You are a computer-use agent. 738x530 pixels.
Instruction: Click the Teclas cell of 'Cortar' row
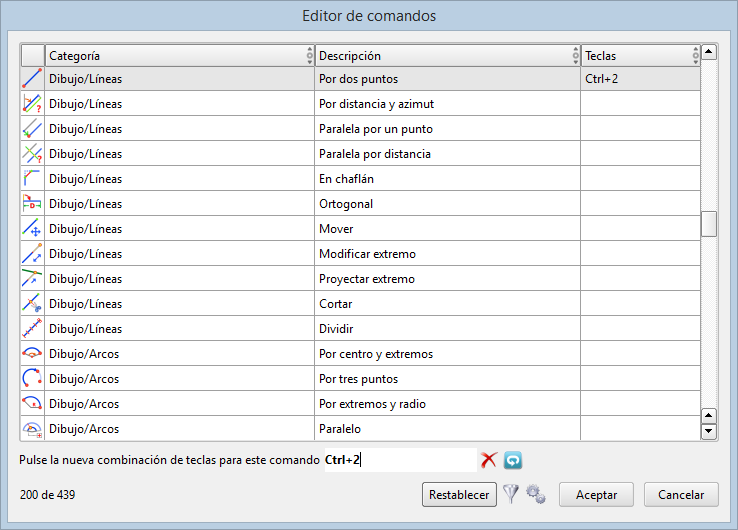(x=641, y=303)
